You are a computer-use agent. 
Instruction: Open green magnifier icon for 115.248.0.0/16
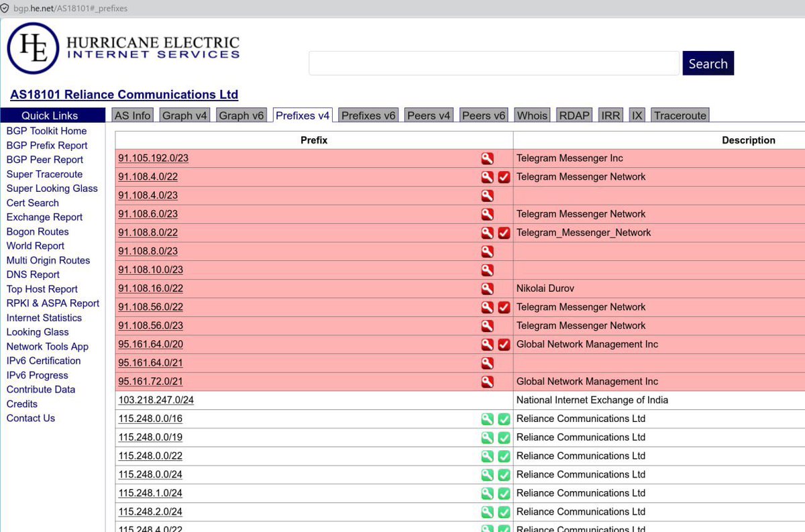click(x=487, y=419)
